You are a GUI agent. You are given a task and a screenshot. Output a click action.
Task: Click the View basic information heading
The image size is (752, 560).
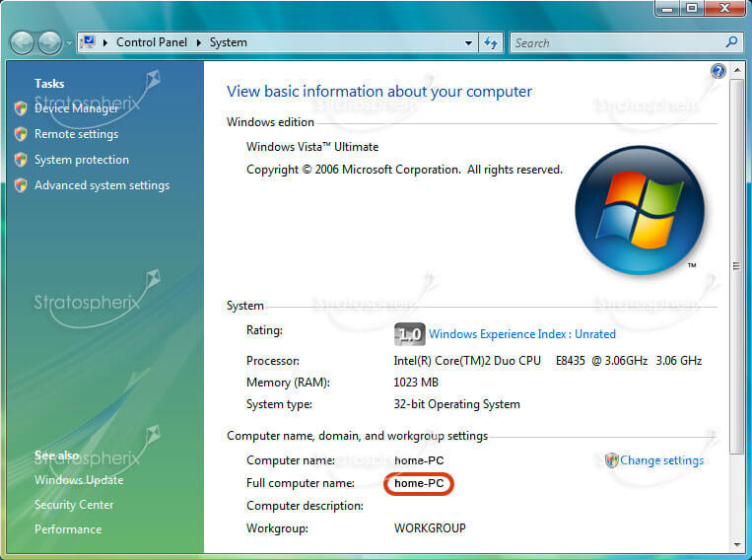[379, 91]
